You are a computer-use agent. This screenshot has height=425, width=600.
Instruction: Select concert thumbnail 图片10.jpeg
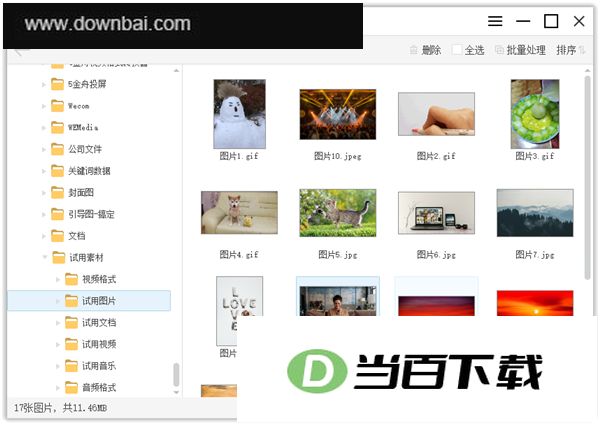338,114
